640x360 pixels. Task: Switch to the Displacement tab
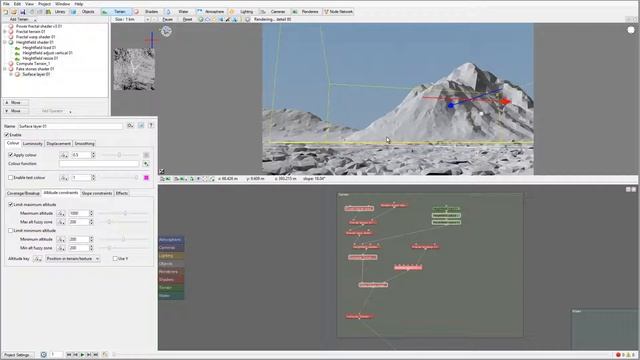click(58, 144)
